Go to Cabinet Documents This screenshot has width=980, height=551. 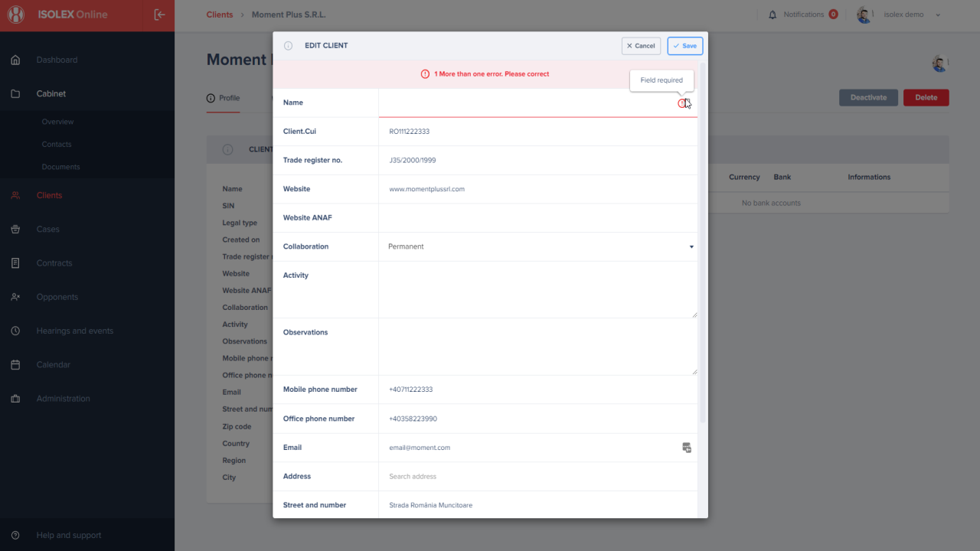click(60, 167)
